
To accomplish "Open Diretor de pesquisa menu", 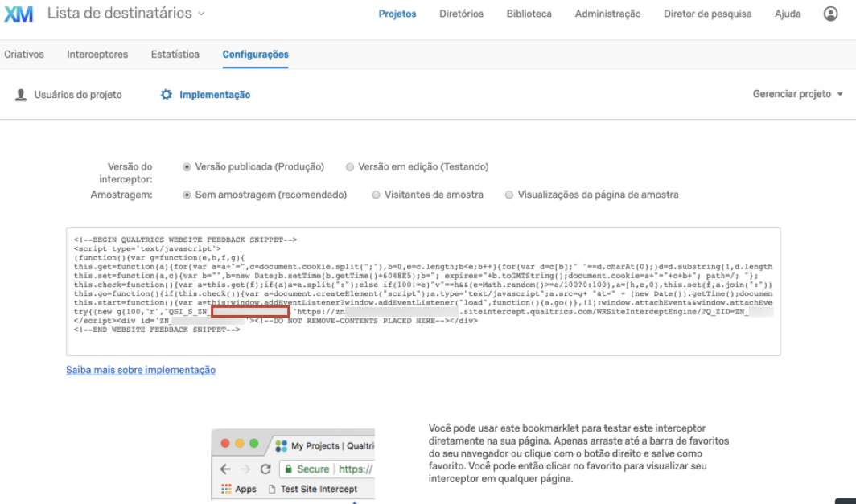I will pyautogui.click(x=707, y=14).
